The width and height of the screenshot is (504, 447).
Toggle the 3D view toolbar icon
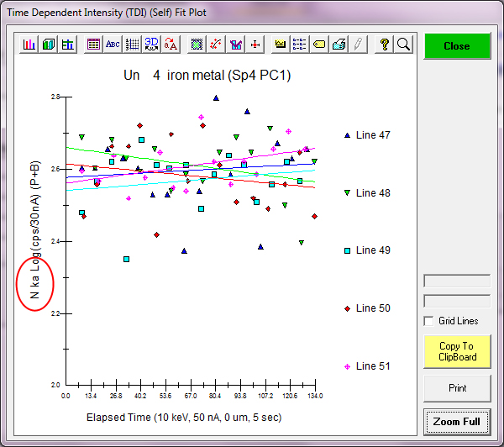pos(151,45)
